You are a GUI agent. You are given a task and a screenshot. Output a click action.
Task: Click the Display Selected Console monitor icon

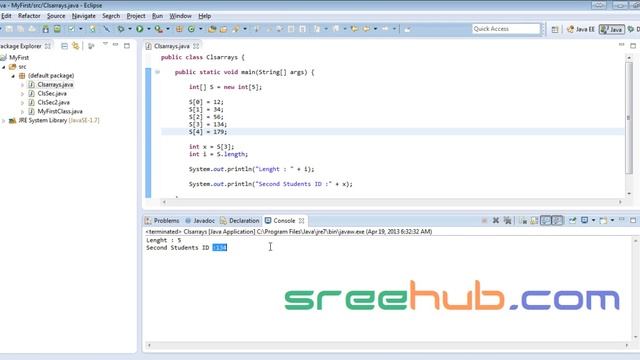(x=584, y=220)
